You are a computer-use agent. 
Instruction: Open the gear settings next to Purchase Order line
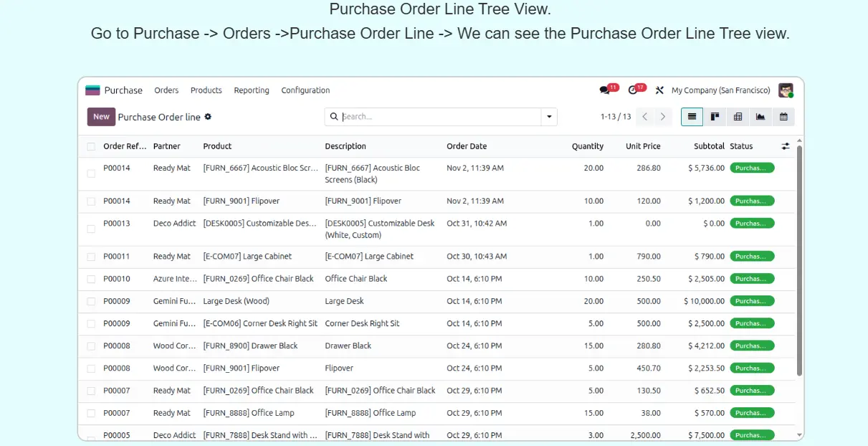coord(208,117)
